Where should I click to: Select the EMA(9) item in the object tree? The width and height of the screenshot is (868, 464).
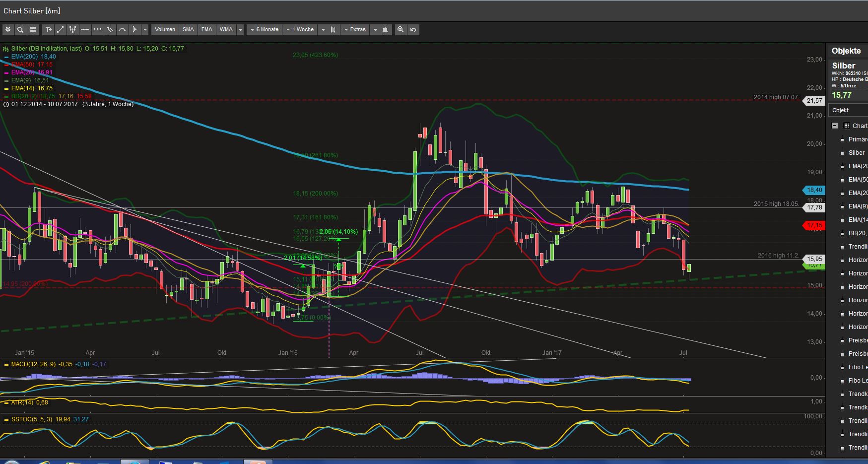coord(858,206)
